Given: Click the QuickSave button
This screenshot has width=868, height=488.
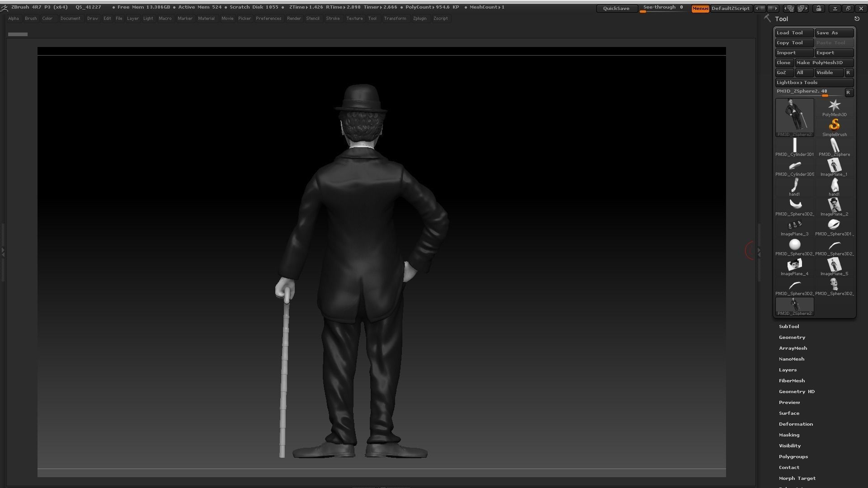Looking at the screenshot, I should [616, 9].
